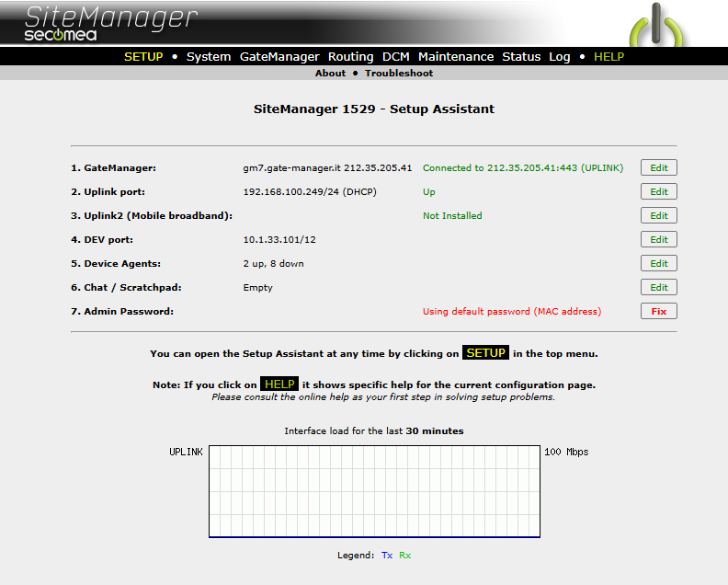Open HELP in the top menu bar
This screenshot has height=585, width=728.
click(x=609, y=57)
